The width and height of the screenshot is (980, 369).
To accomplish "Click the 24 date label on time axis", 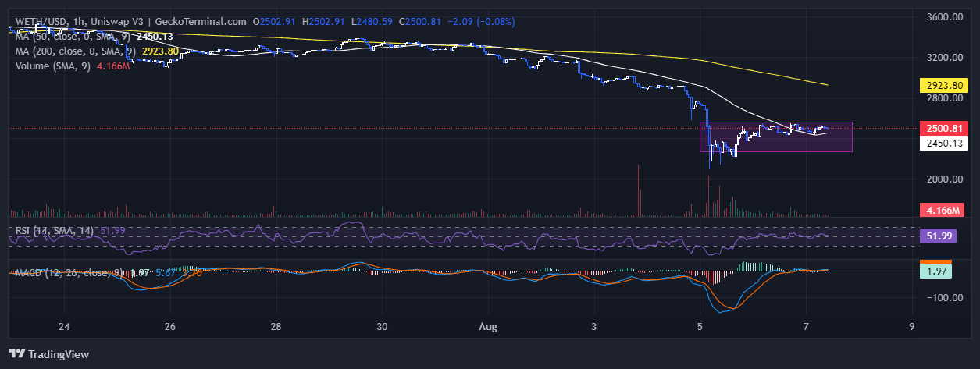I will pos(65,326).
